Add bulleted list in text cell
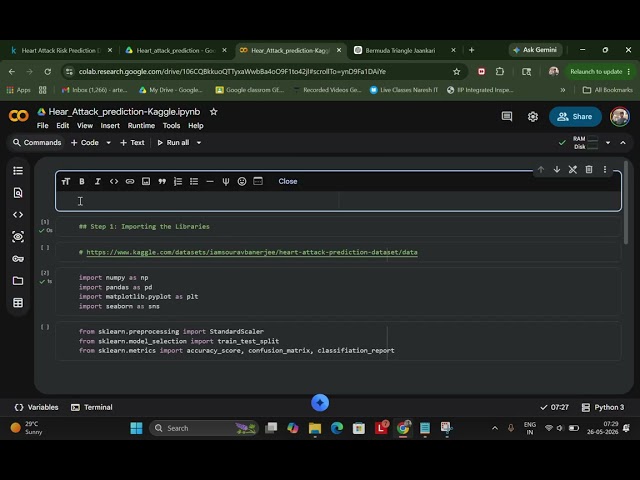 194,182
